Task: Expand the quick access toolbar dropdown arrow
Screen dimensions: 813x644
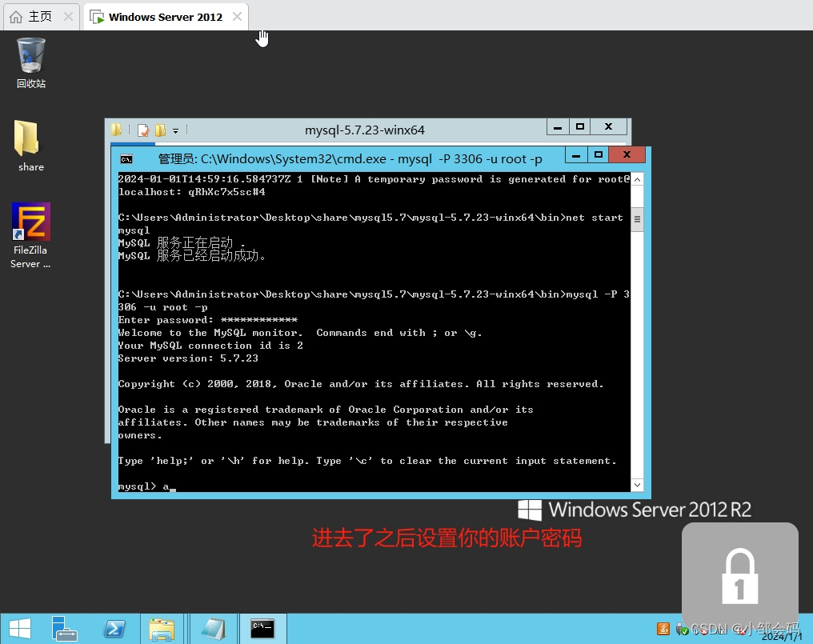Action: pos(176,130)
